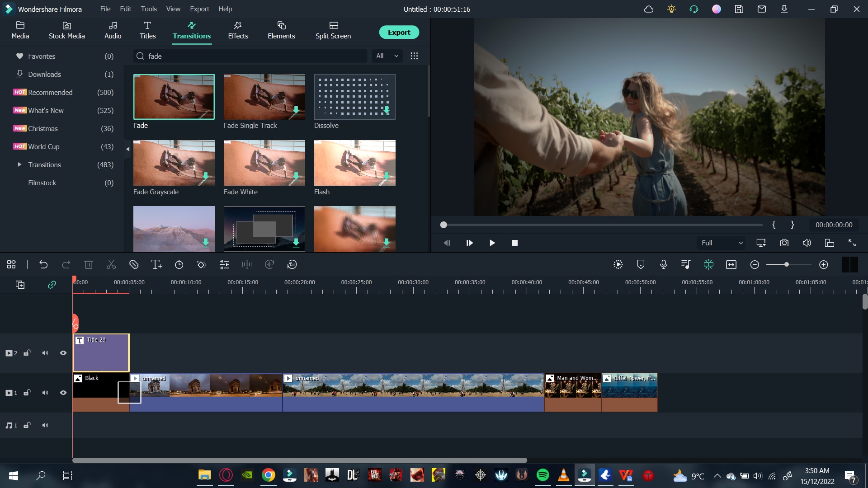Screen dimensions: 868x488
Task: Mute audio on track 1
Action: click(45, 393)
